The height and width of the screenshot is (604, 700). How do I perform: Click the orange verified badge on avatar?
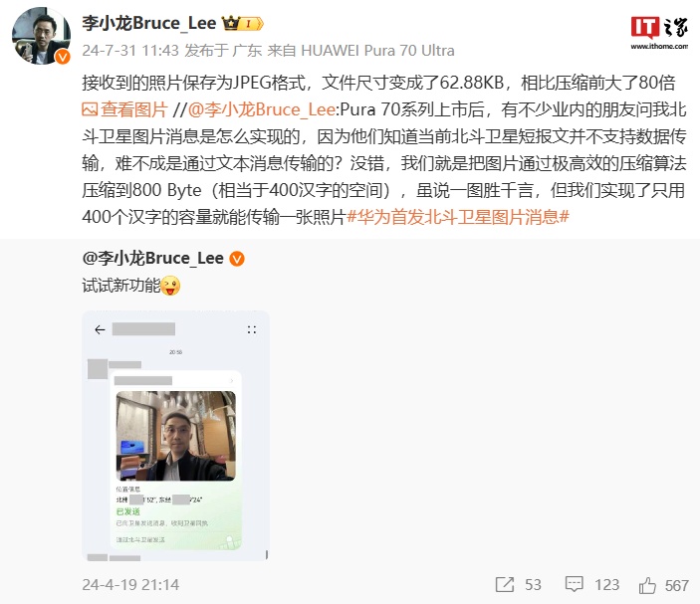(x=63, y=57)
